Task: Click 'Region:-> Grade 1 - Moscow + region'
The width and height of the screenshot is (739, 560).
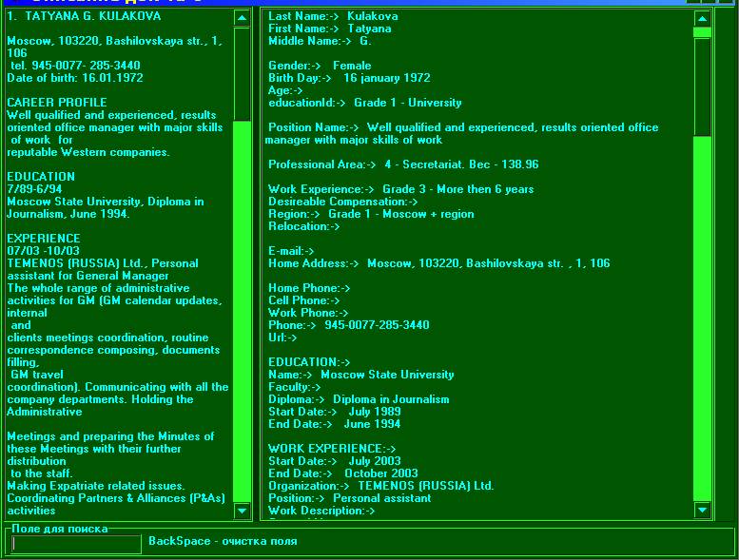Action: click(x=371, y=214)
